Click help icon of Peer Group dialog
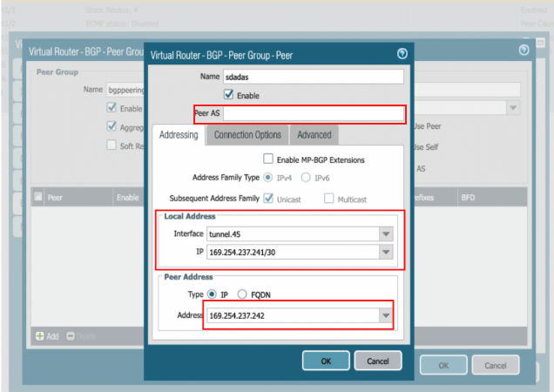The width and height of the screenshot is (554, 392). [x=524, y=51]
